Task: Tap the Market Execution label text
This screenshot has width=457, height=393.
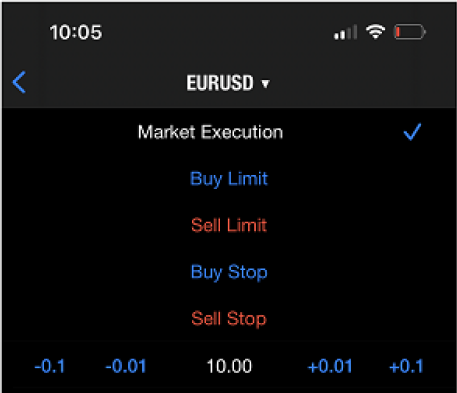Action: [210, 132]
